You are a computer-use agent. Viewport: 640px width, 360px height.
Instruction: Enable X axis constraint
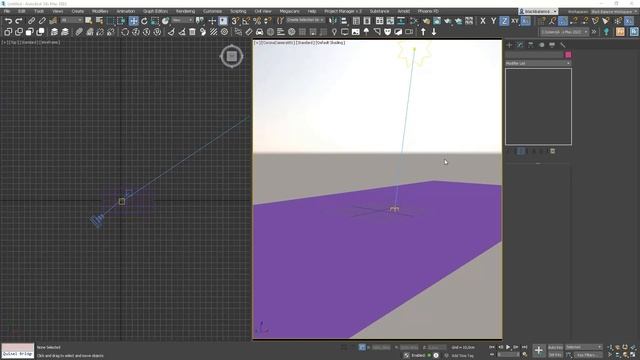pyautogui.click(x=483, y=21)
